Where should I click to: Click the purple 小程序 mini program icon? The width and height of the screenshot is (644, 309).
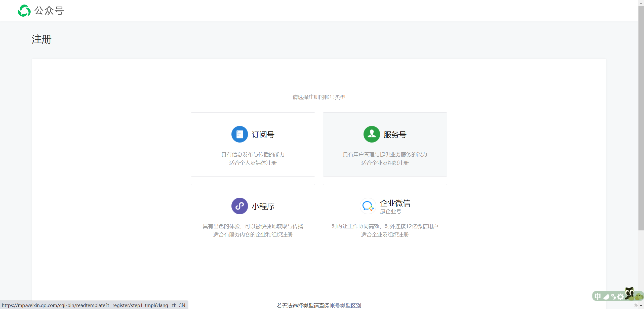click(x=239, y=206)
